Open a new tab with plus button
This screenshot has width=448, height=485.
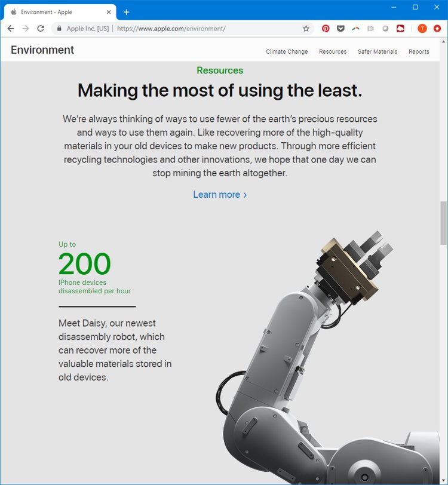[126, 12]
